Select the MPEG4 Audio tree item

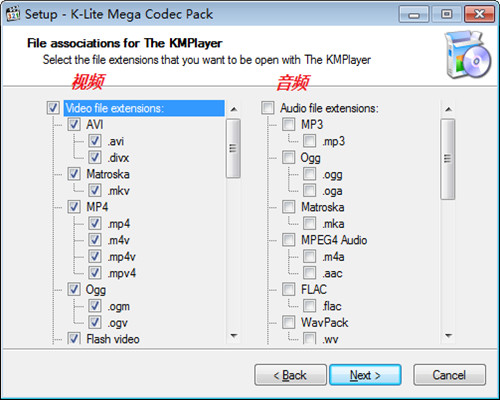pyautogui.click(x=334, y=240)
